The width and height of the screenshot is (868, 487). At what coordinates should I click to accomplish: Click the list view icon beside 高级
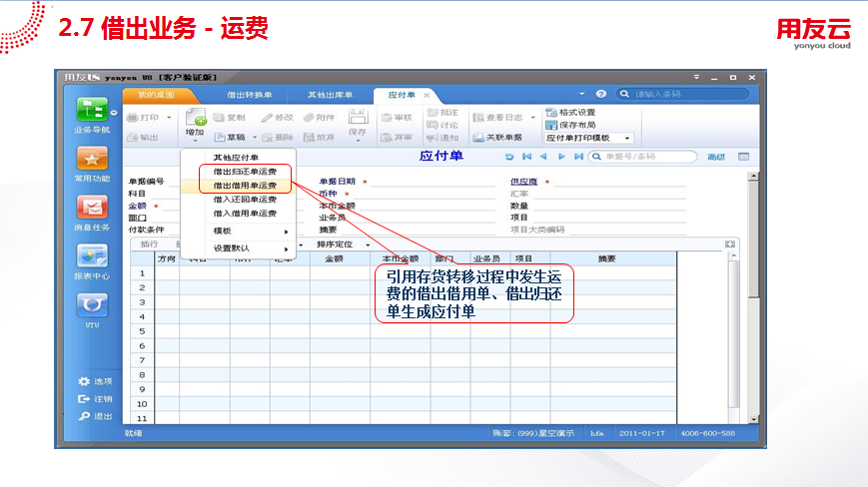tap(743, 157)
